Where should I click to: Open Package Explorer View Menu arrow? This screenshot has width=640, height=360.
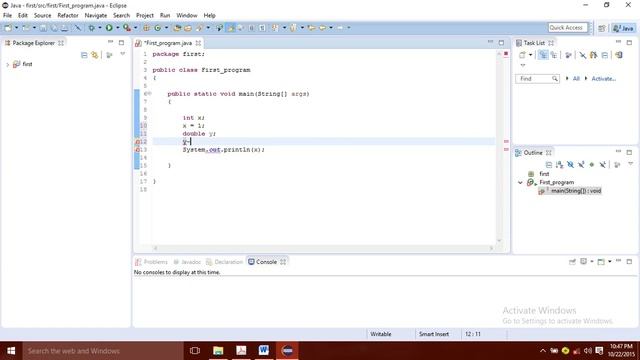pos(122,54)
